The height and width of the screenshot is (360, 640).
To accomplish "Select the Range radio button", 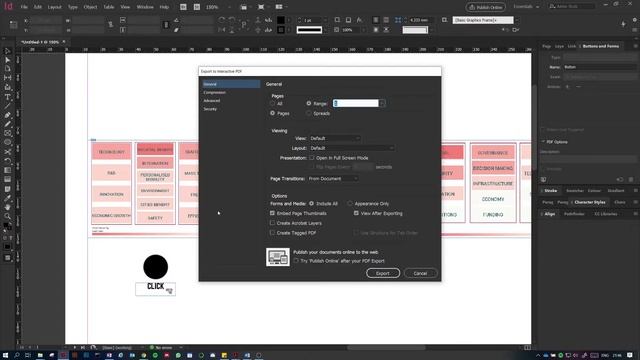I will (309, 103).
